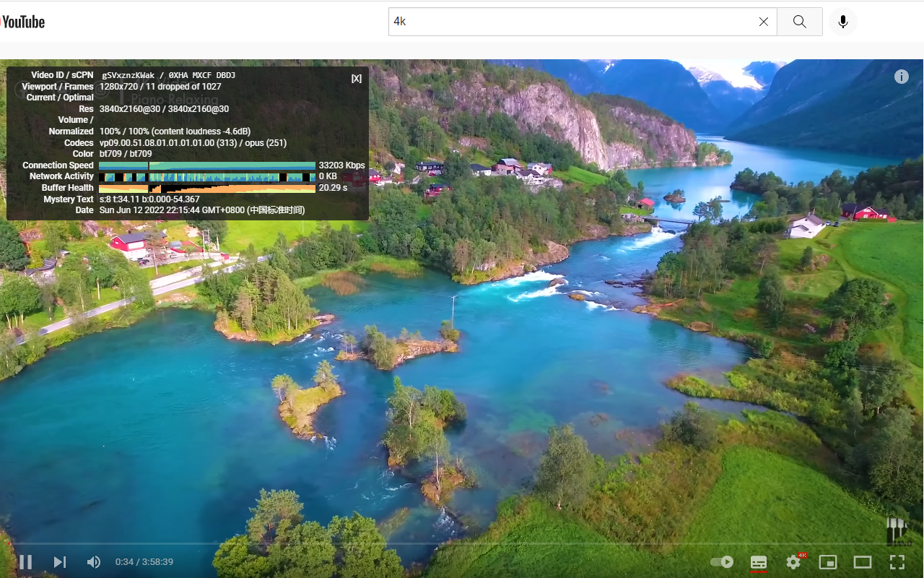Image resolution: width=924 pixels, height=578 pixels.
Task: Click the Mystery Text value
Action: click(x=149, y=199)
